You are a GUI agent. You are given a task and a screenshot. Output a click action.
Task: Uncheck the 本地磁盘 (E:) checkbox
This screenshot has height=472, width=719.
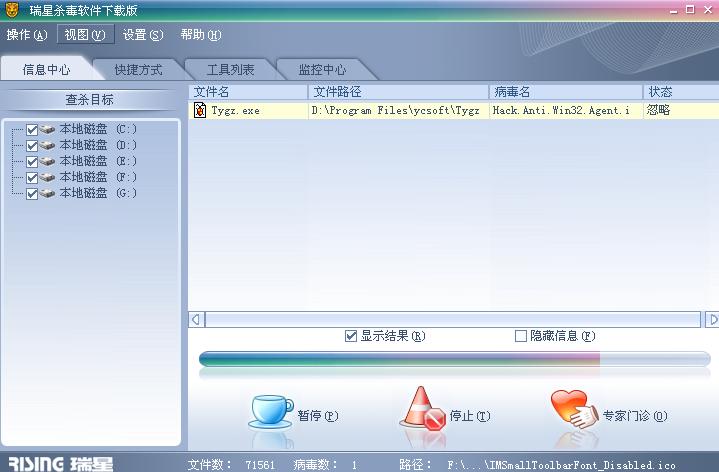tap(32, 162)
